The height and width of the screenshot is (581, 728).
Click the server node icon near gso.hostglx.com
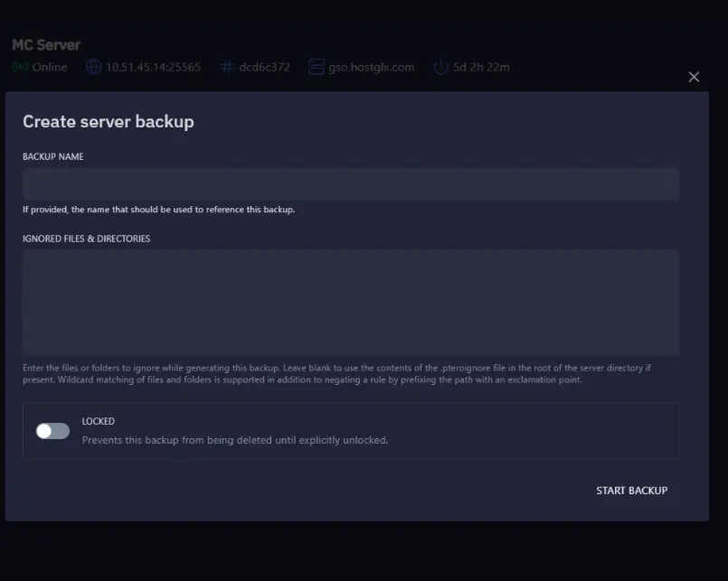pyautogui.click(x=317, y=67)
